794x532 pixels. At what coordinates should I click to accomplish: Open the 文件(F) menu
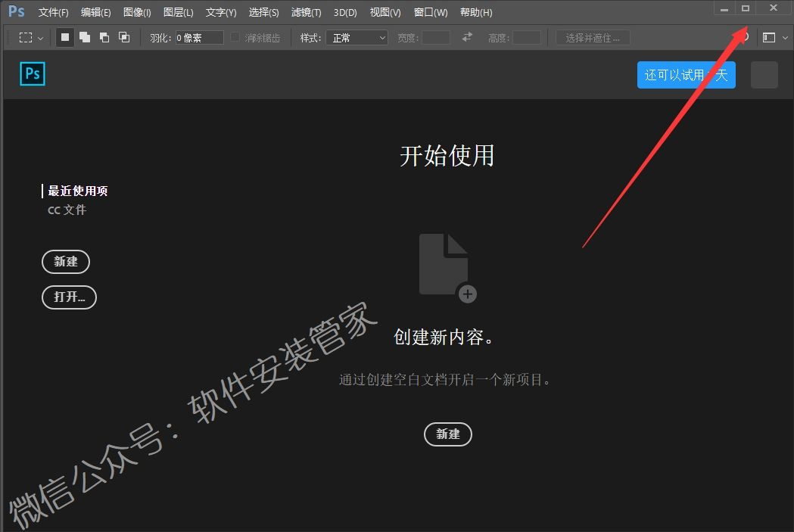tap(53, 12)
